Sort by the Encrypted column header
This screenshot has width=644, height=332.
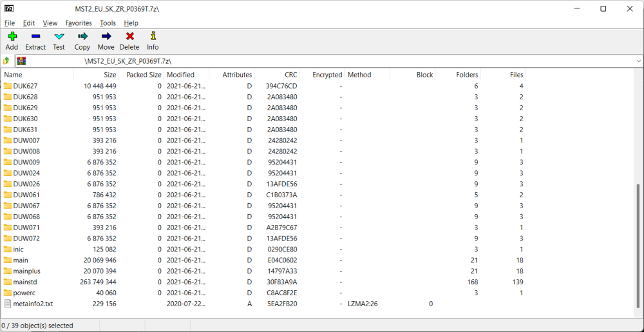[323, 75]
